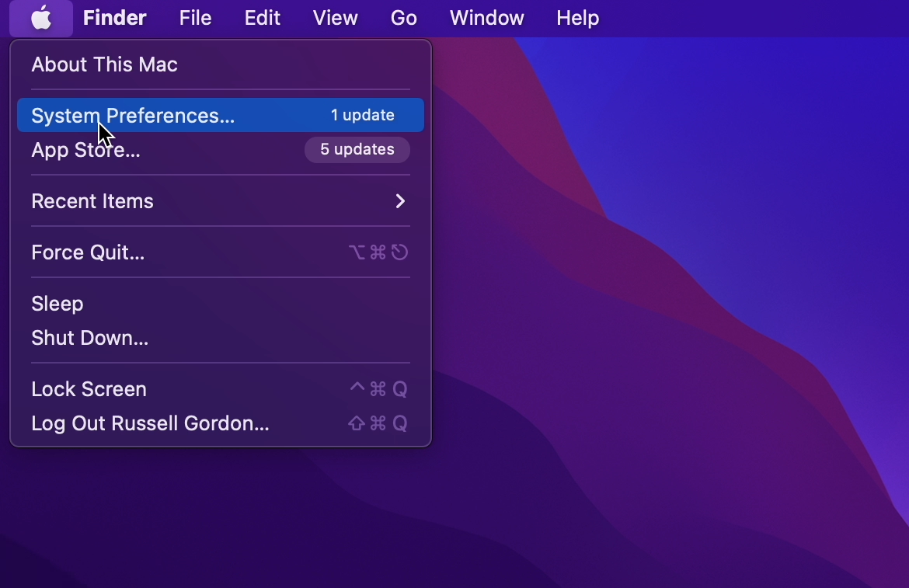This screenshot has width=909, height=588.
Task: Choose the App Store... menu entry
Action: (x=85, y=150)
